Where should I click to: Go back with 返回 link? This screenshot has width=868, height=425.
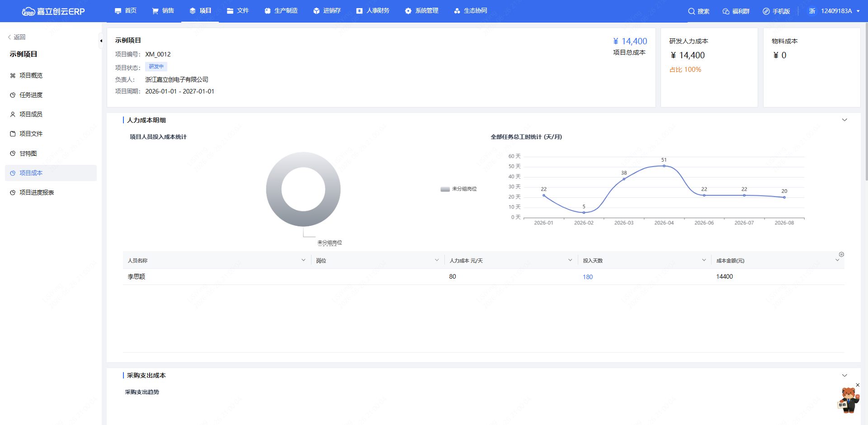click(x=17, y=37)
